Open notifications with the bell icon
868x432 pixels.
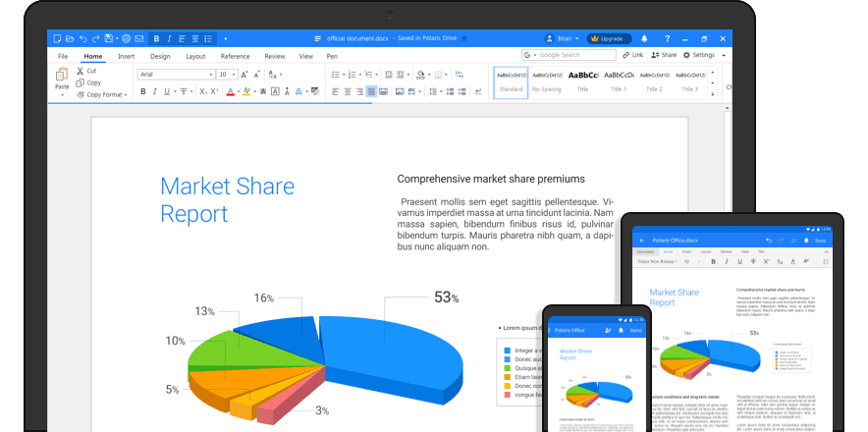(644, 38)
